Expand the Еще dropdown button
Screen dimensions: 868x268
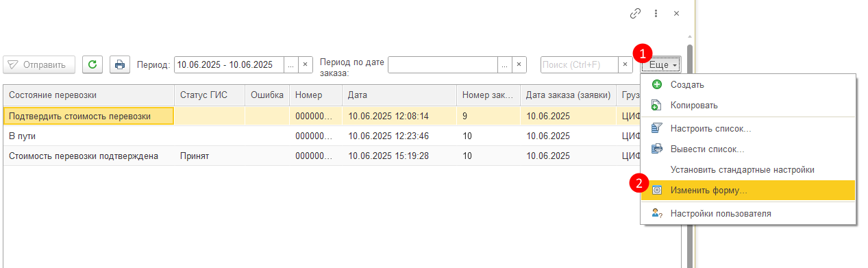click(x=661, y=64)
